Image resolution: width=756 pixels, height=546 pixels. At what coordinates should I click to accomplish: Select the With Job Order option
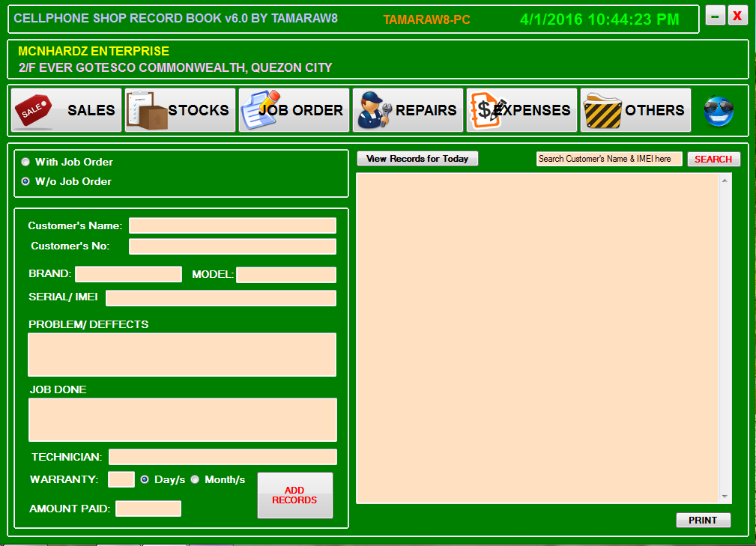point(25,162)
